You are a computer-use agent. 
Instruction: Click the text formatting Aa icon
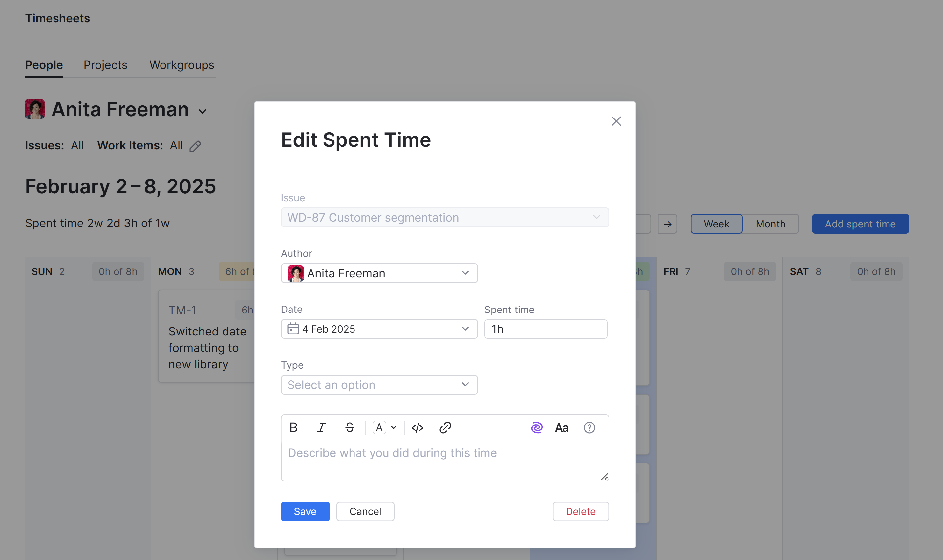(x=562, y=427)
